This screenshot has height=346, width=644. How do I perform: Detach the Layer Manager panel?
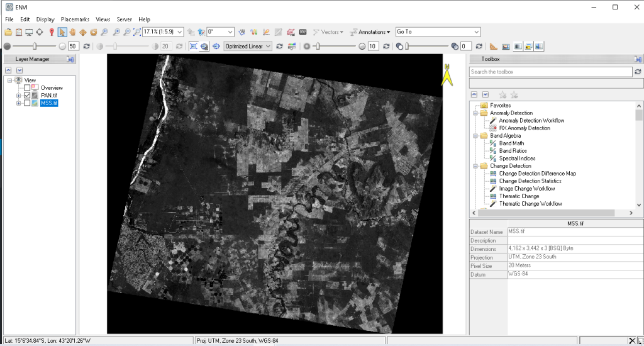pyautogui.click(x=70, y=59)
